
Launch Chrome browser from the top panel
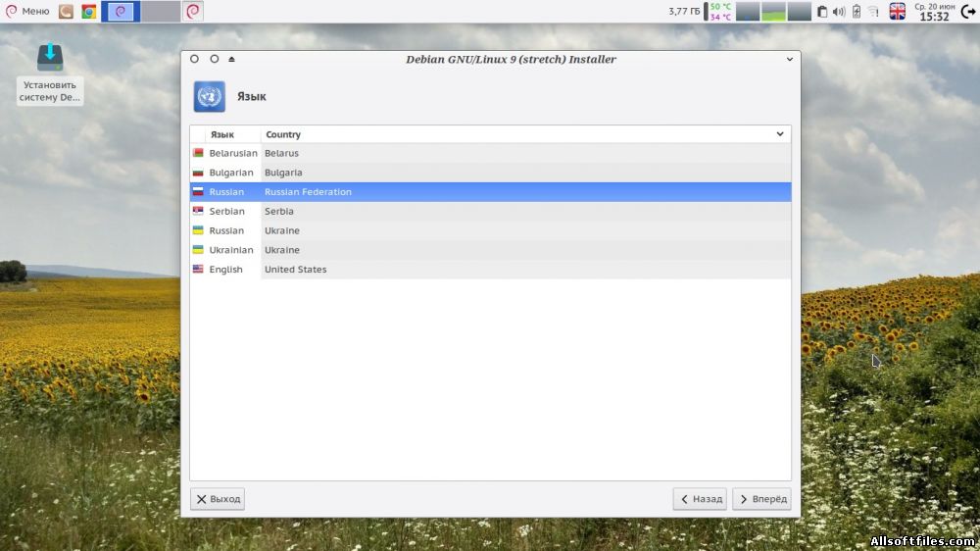(x=89, y=11)
